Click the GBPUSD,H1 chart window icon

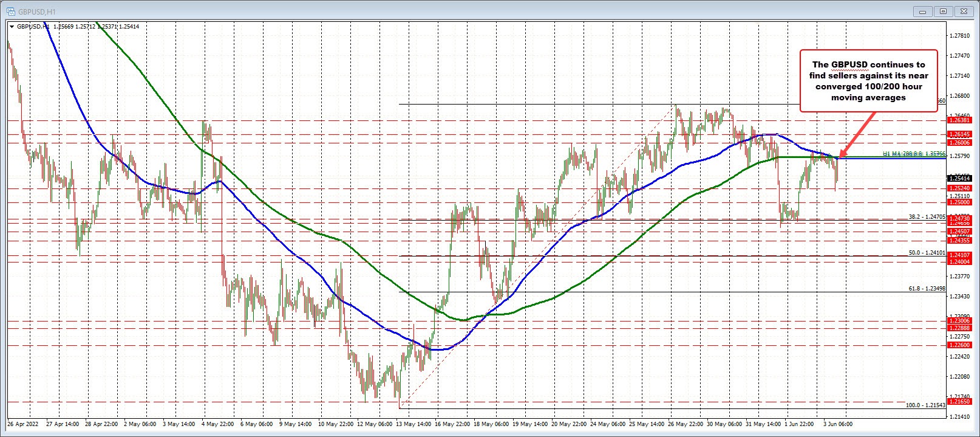pyautogui.click(x=10, y=11)
